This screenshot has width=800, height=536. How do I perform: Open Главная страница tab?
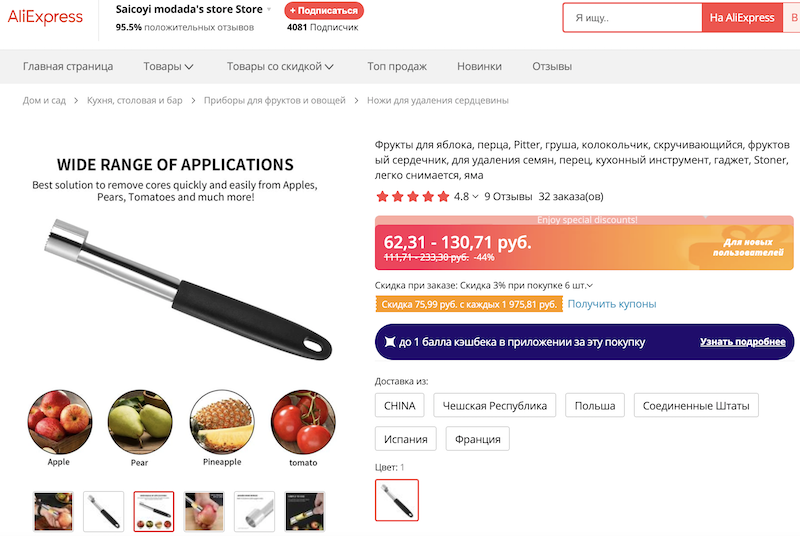click(x=68, y=66)
